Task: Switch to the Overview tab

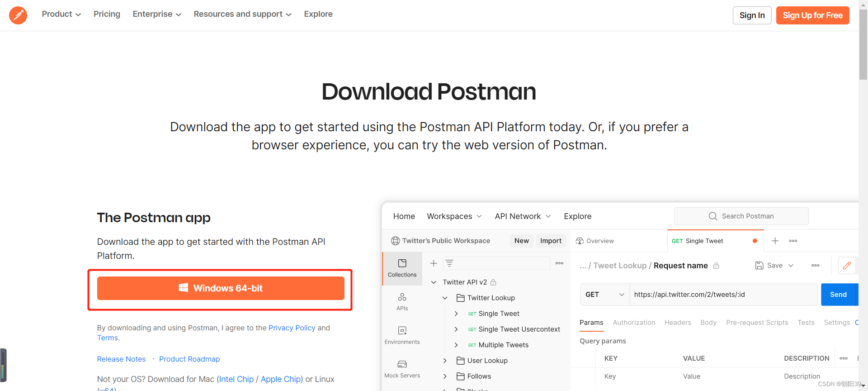Action: tap(594, 241)
